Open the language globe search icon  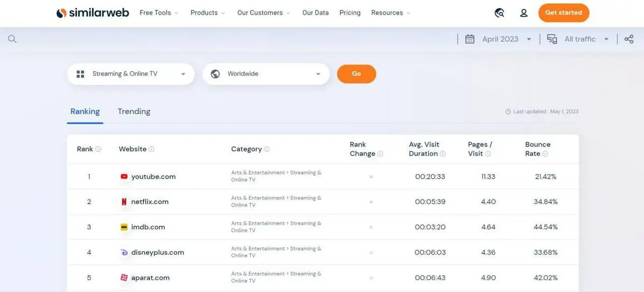[500, 13]
